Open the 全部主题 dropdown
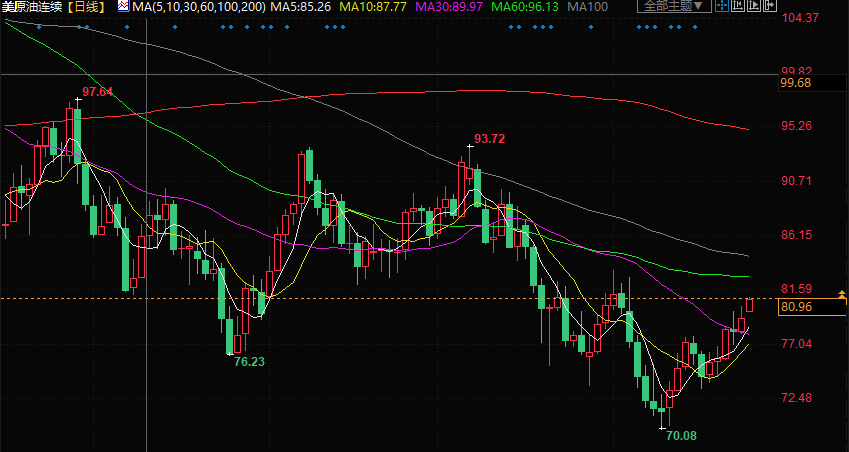 click(674, 5)
